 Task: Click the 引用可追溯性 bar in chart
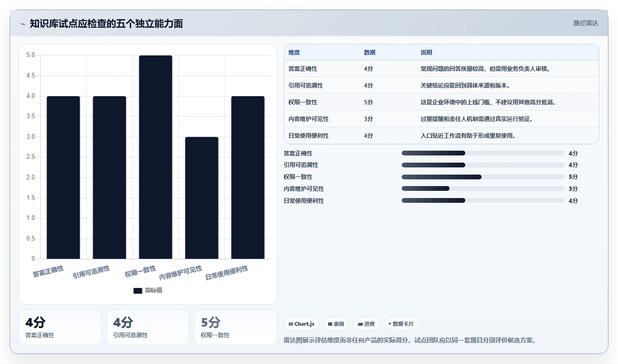pos(110,177)
